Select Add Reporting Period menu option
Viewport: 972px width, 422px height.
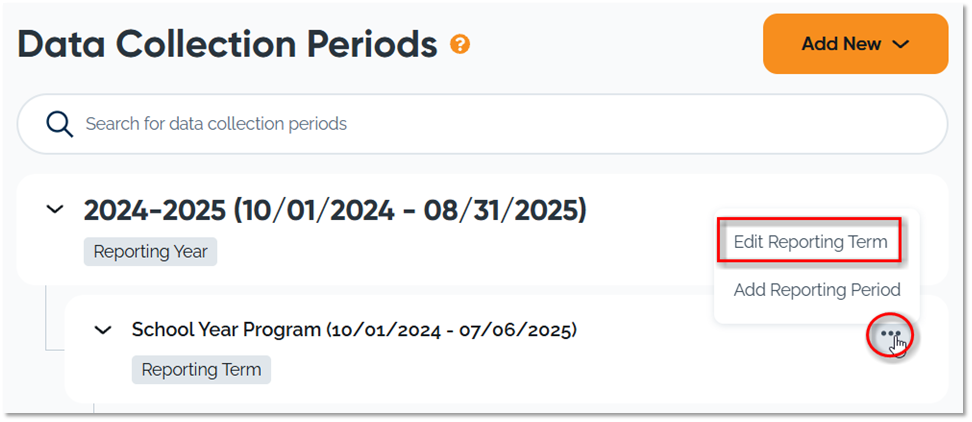point(817,290)
